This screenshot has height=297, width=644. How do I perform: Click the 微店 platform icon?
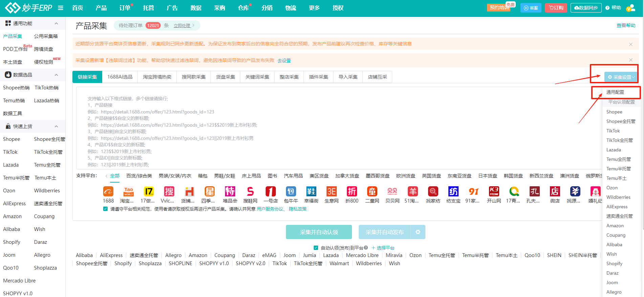point(555,192)
